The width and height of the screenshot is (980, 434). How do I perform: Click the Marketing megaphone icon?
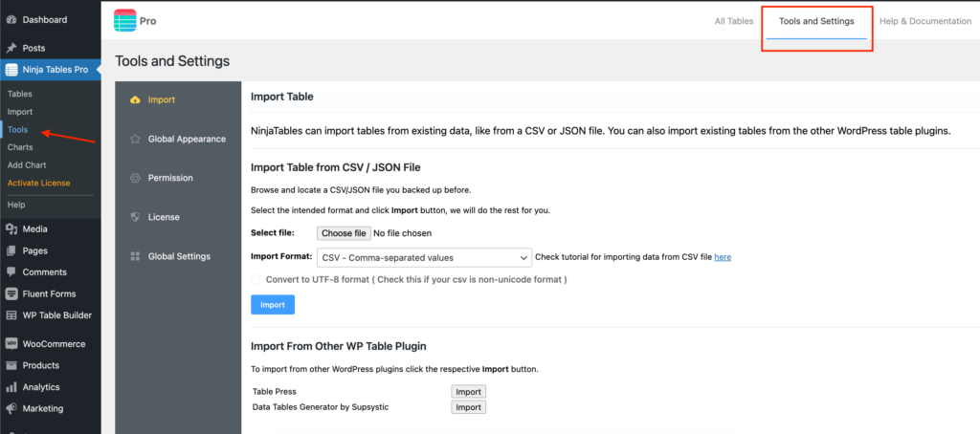pyautogui.click(x=11, y=409)
